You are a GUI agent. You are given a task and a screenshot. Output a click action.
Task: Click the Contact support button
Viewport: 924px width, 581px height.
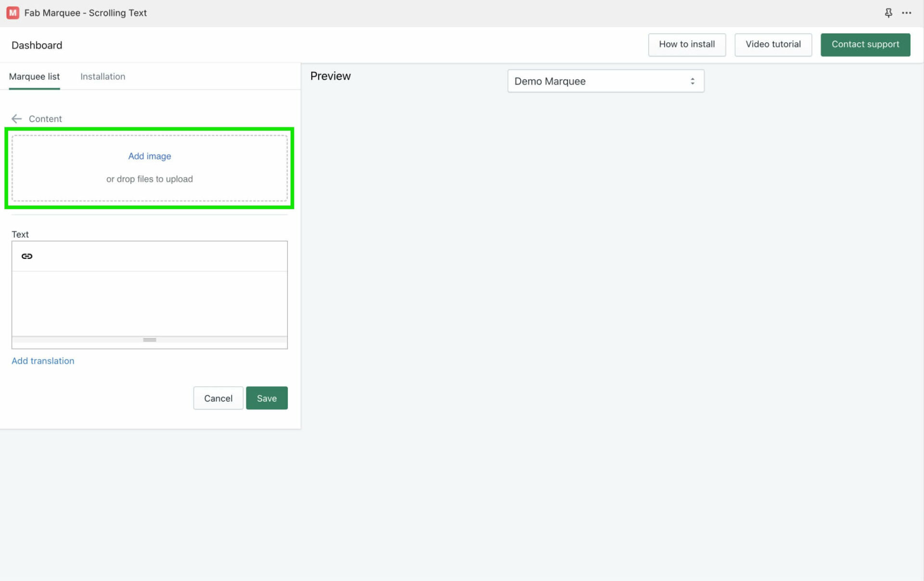tap(865, 45)
